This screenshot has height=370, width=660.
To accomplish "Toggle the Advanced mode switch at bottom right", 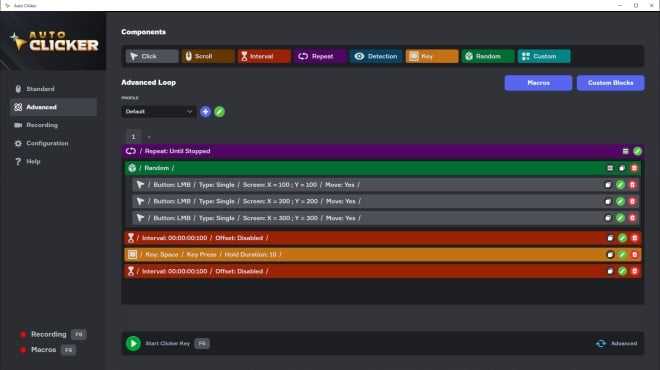I will click(601, 343).
